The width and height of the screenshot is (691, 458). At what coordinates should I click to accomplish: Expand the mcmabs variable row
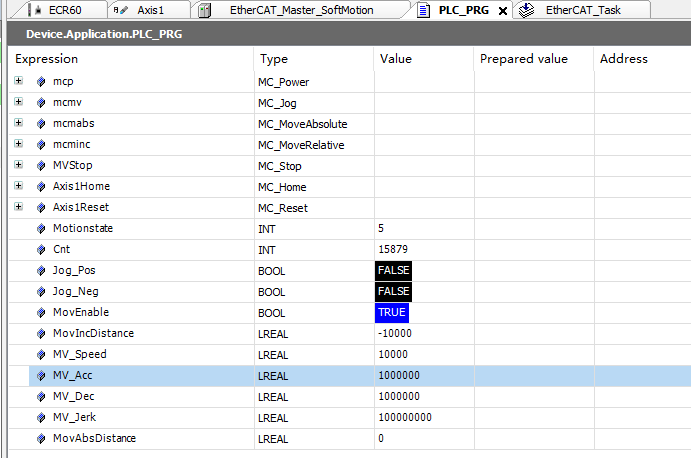tap(19, 123)
